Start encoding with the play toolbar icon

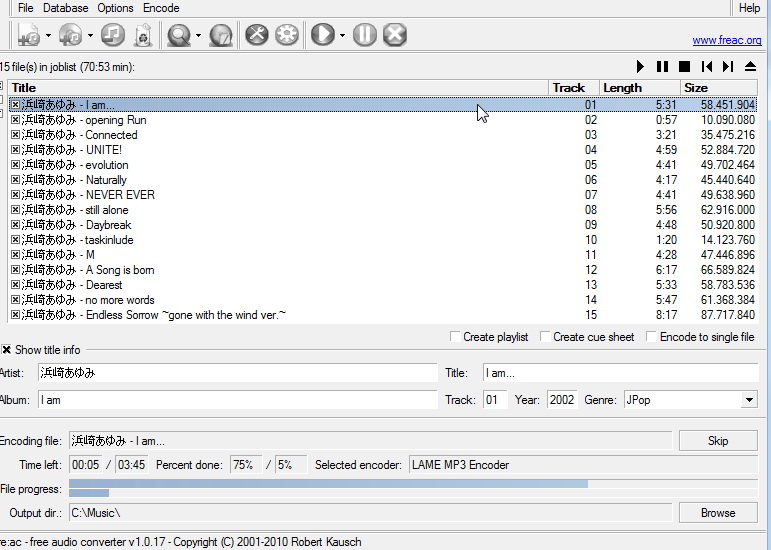[323, 35]
